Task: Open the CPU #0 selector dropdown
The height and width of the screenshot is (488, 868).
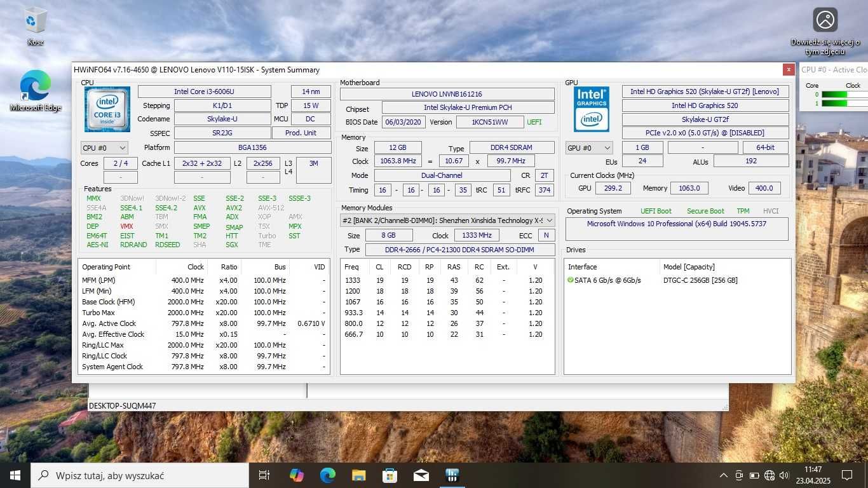Action: coord(104,147)
